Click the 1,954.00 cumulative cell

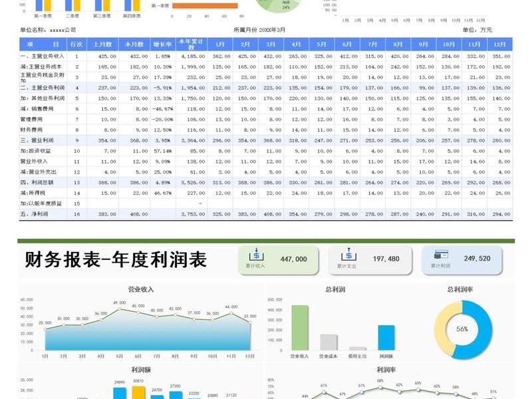pyautogui.click(x=193, y=88)
